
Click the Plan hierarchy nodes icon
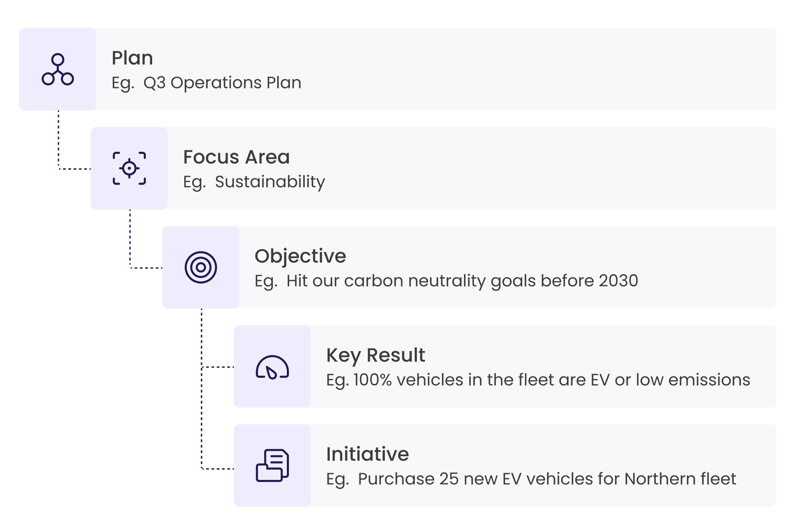pos(58,69)
